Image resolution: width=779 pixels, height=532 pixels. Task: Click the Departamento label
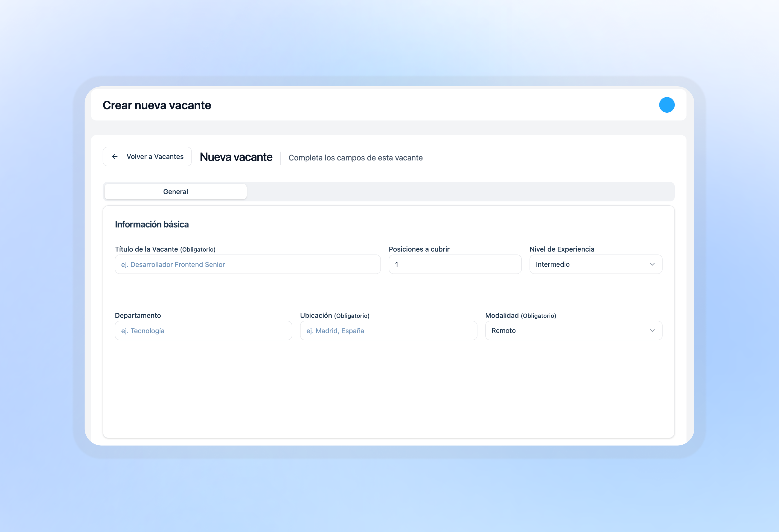(138, 315)
